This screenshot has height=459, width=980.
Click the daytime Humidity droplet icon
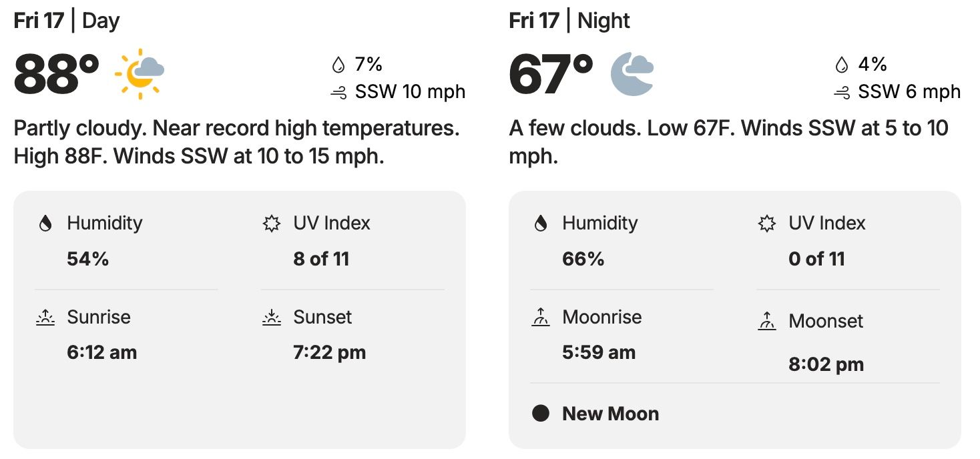point(45,223)
